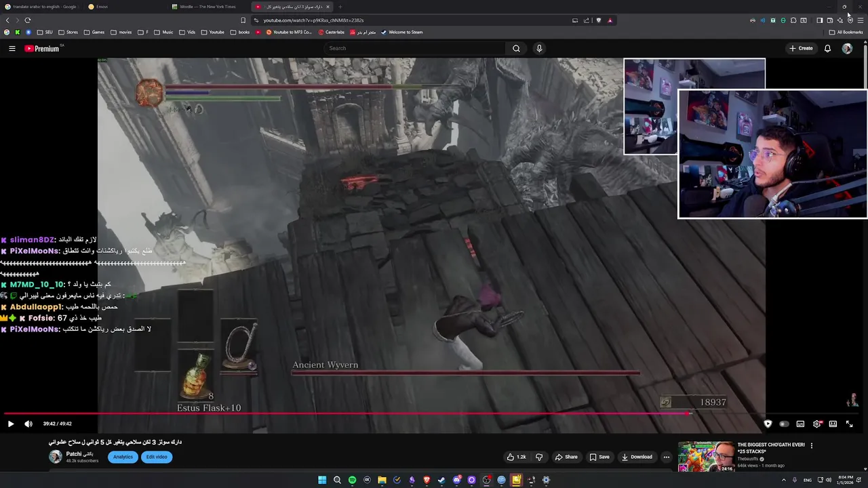Image resolution: width=868 pixels, height=488 pixels.
Task: Play the paused video
Action: [11, 424]
